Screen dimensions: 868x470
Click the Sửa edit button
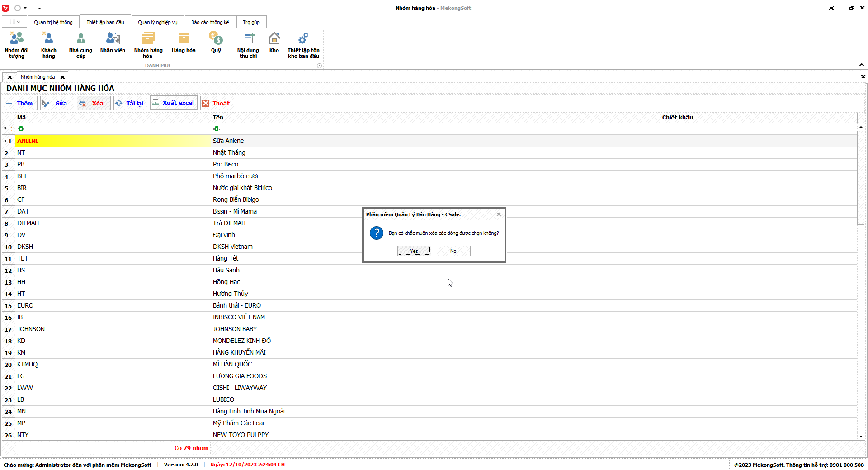[57, 103]
